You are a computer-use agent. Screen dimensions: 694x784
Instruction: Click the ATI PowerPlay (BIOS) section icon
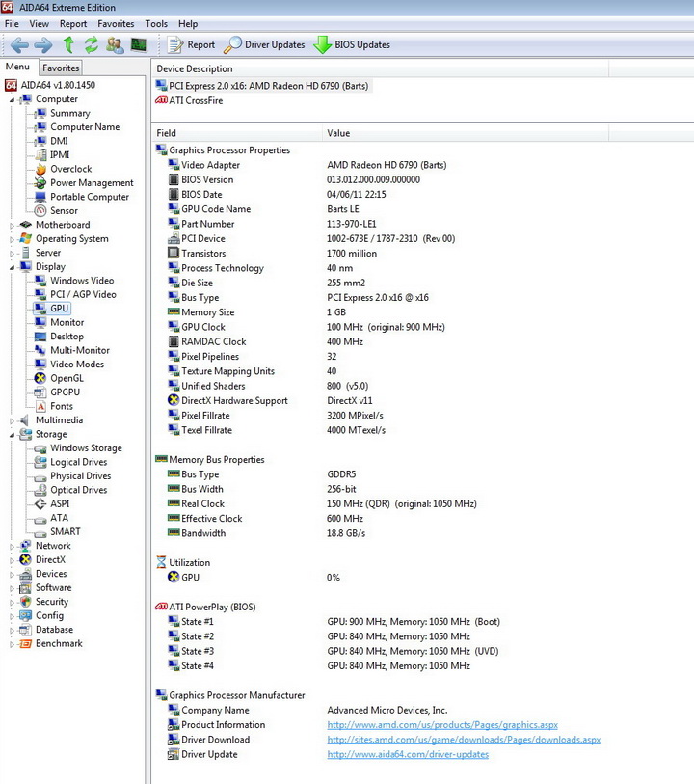coord(161,607)
